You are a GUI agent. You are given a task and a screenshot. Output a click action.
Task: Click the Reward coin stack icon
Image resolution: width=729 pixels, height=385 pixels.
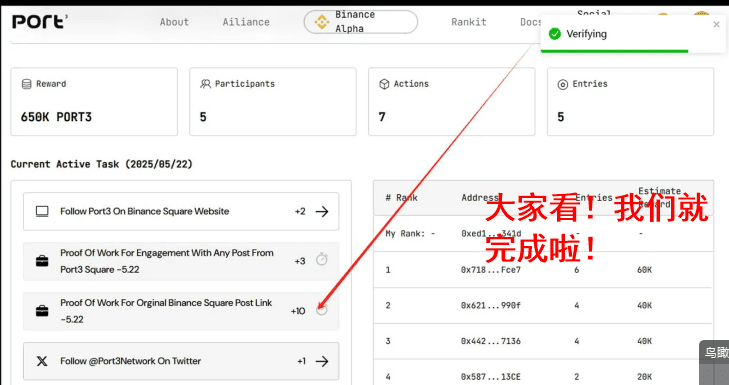coord(27,84)
